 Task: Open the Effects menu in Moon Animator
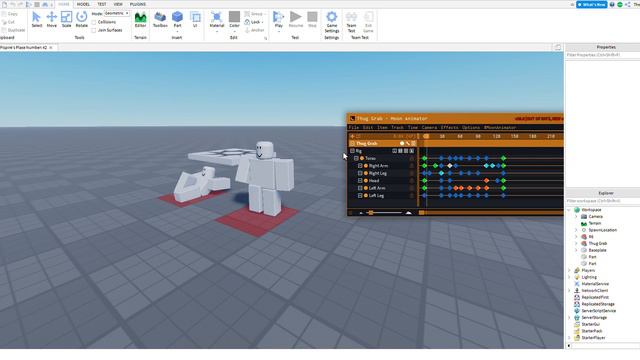(449, 128)
